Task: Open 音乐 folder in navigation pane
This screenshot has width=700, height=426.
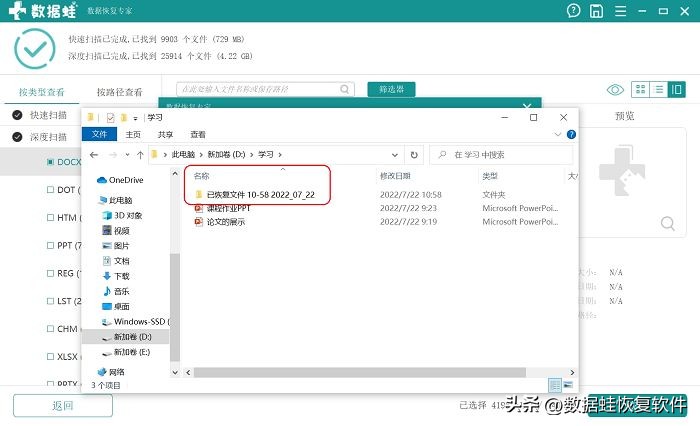Action: [116, 291]
